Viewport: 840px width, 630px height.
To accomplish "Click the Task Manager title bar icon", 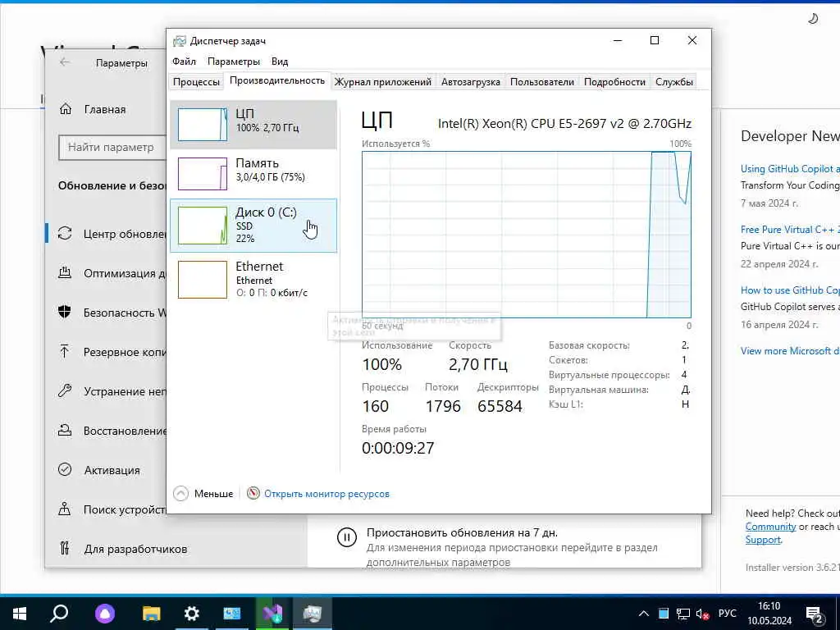I will tap(179, 41).
